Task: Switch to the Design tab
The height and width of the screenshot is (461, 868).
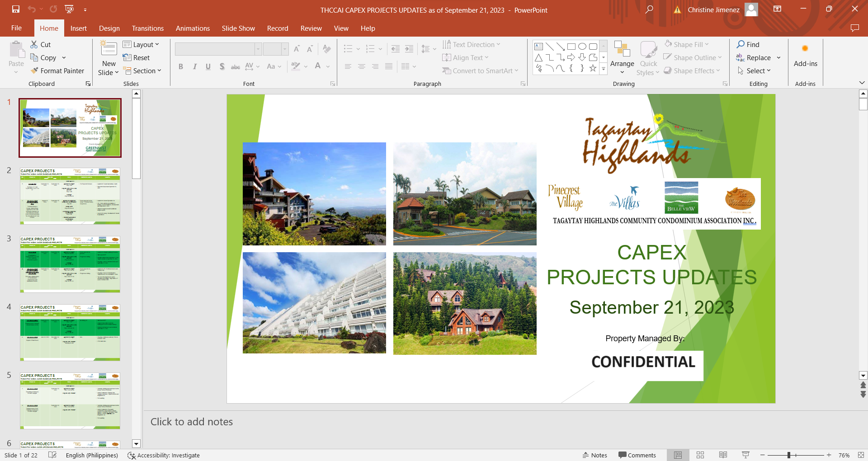Action: coord(109,28)
